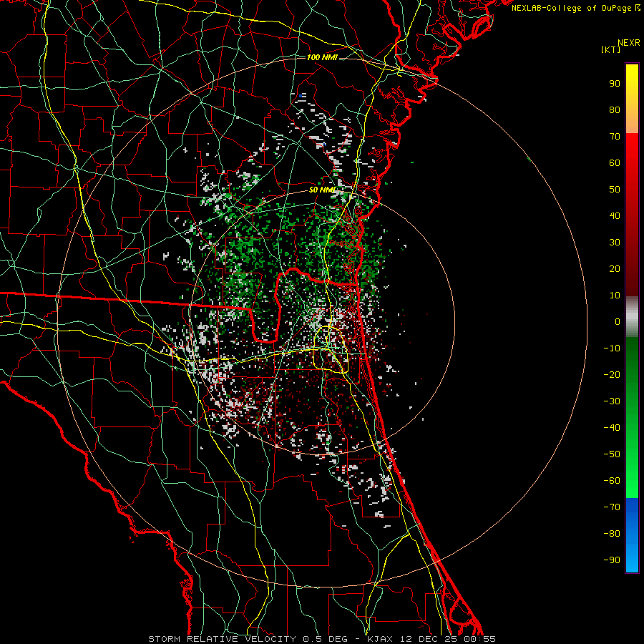Screen dimensions: 644x644
Task: Click the -50 value on velocity scale
Action: 612,454
